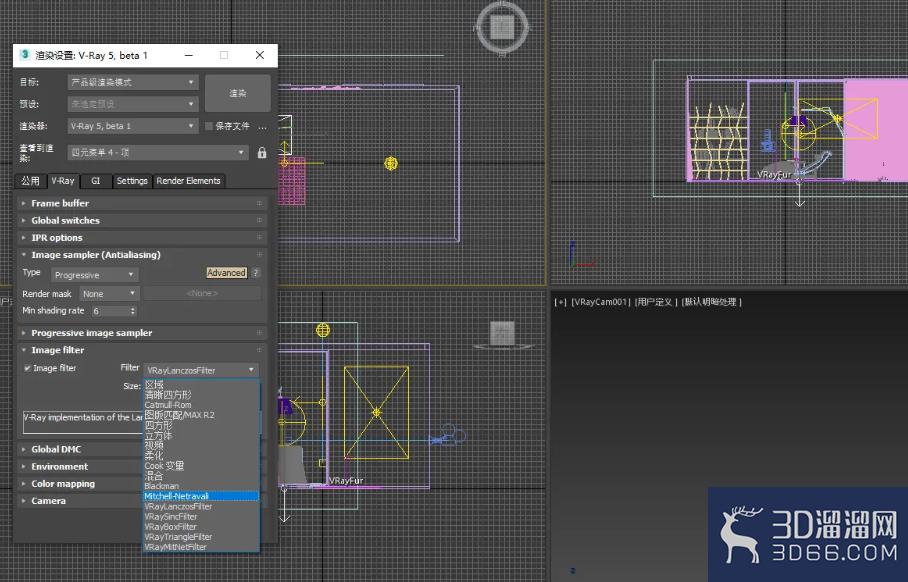Click the Image sampler rollout drag grip
The image size is (908, 582).
click(259, 255)
